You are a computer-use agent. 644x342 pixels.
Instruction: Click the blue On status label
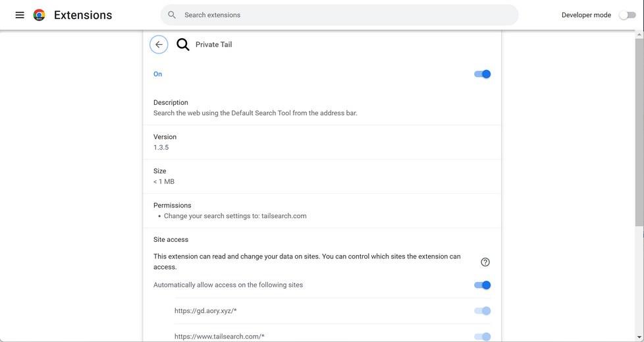[x=158, y=74]
